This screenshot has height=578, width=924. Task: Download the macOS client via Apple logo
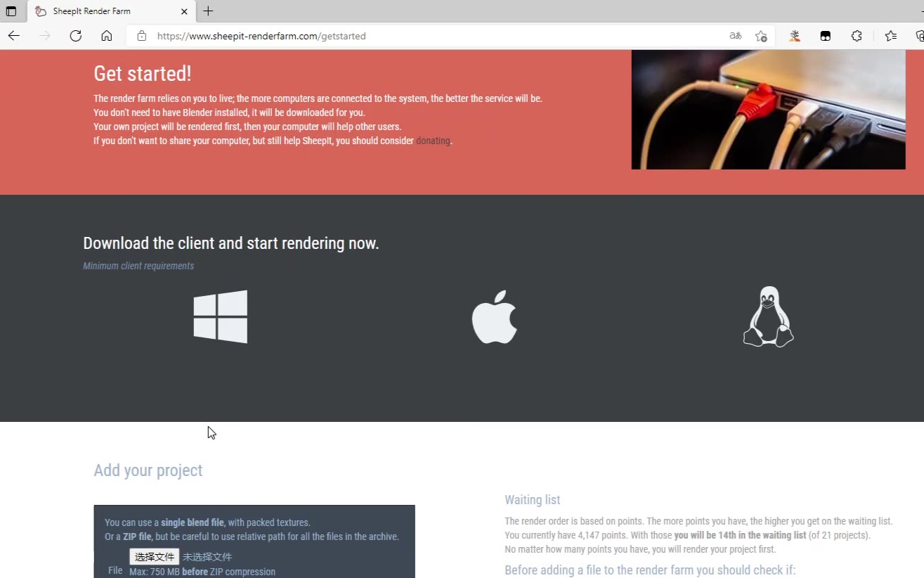(x=494, y=316)
